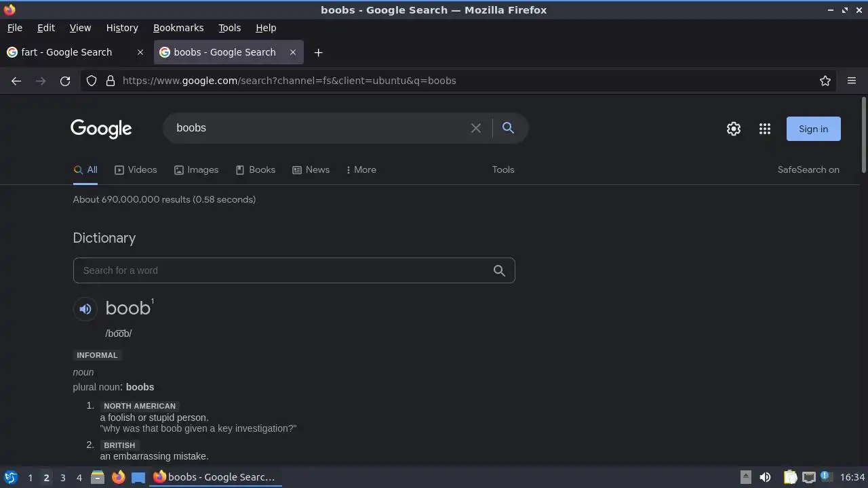Image resolution: width=868 pixels, height=488 pixels.
Task: Click the Dictionary heading
Action: click(104, 238)
